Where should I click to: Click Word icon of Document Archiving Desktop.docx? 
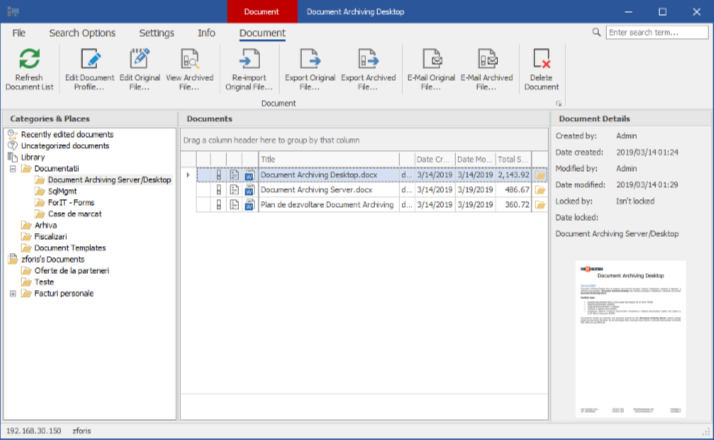pyautogui.click(x=250, y=175)
